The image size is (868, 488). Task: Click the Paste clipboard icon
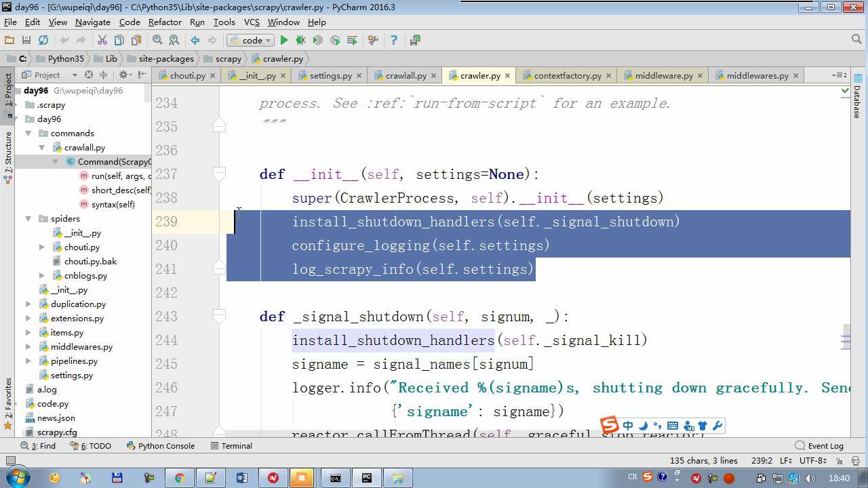click(x=136, y=40)
